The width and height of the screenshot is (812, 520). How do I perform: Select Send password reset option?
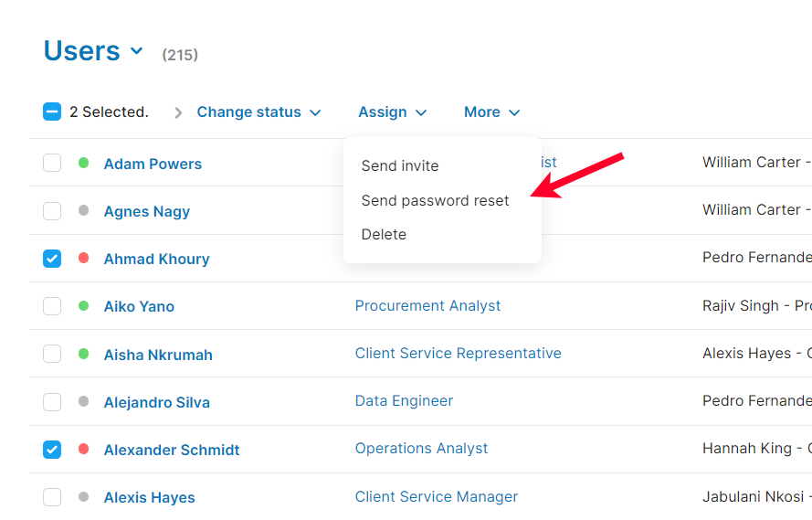[x=435, y=201]
